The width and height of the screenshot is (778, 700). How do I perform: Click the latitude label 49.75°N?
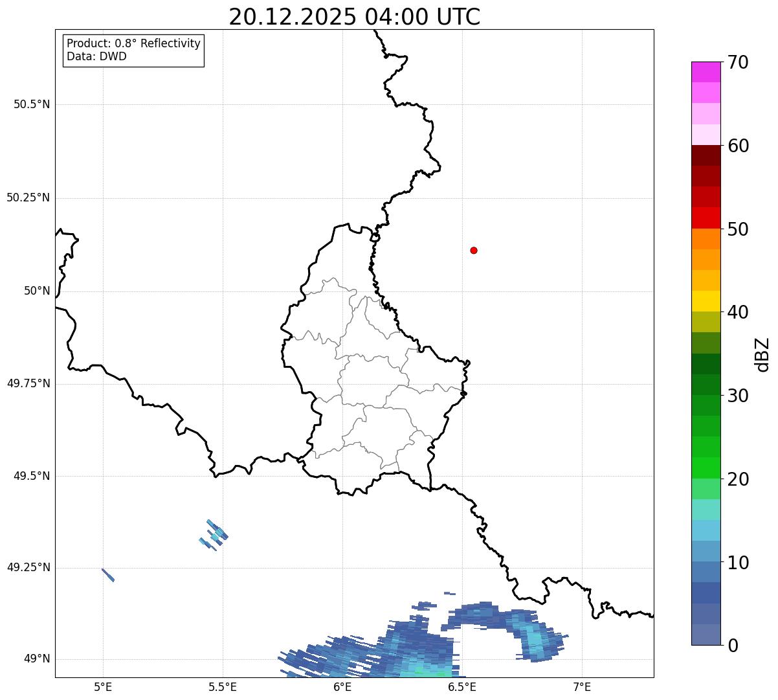tap(28, 383)
